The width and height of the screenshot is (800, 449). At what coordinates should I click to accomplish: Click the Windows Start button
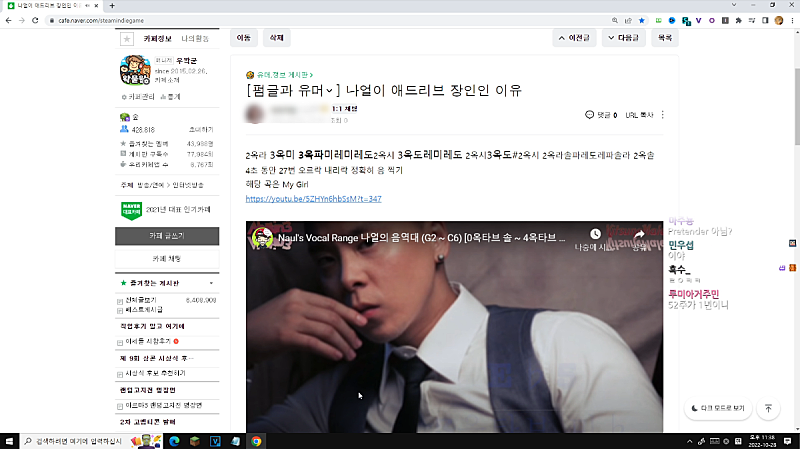9,441
